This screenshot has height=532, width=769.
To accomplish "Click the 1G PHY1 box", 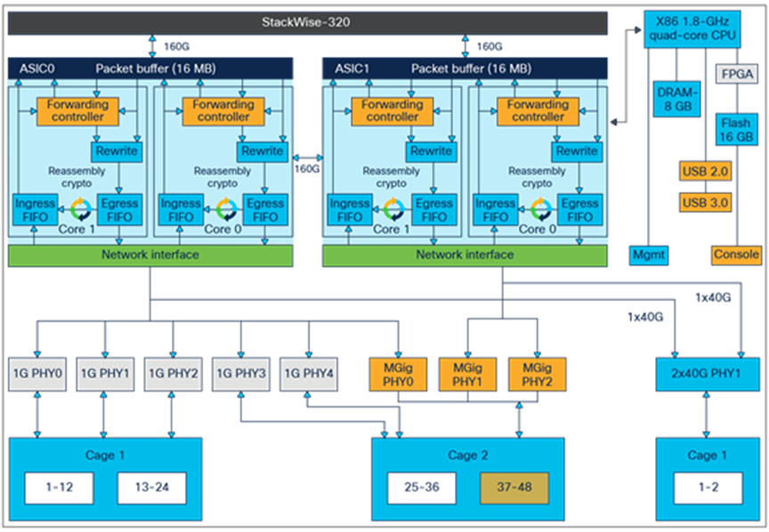I will point(105,375).
